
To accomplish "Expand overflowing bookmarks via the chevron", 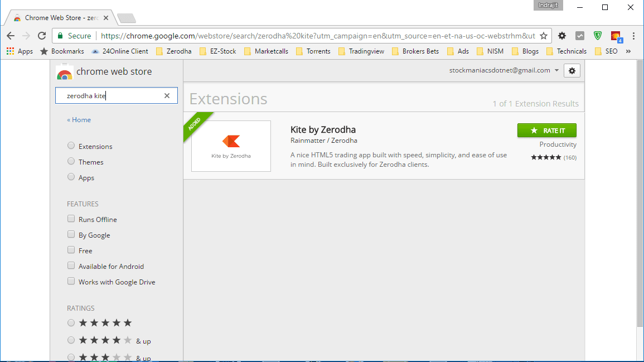I will point(628,51).
